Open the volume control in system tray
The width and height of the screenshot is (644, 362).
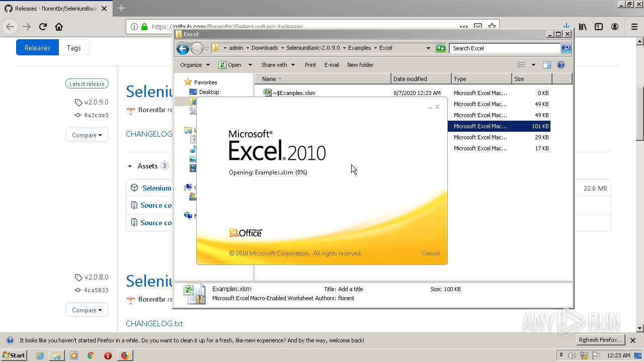(x=573, y=355)
